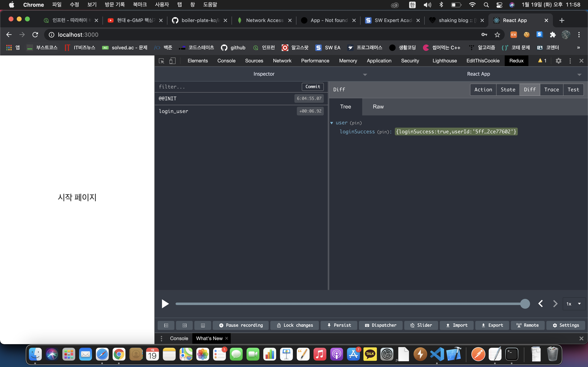Open Chrome extensions puzzle icon
The image size is (588, 367).
552,35
